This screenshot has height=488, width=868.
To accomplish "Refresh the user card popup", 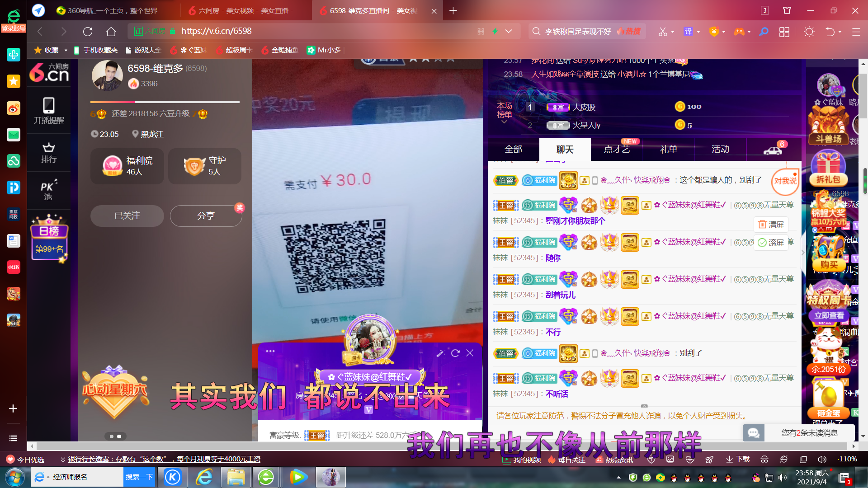I will click(455, 353).
